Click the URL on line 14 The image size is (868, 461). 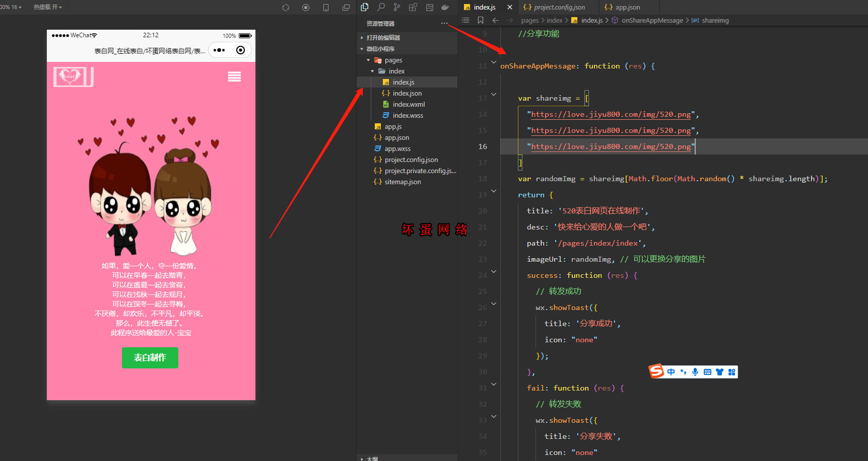611,114
